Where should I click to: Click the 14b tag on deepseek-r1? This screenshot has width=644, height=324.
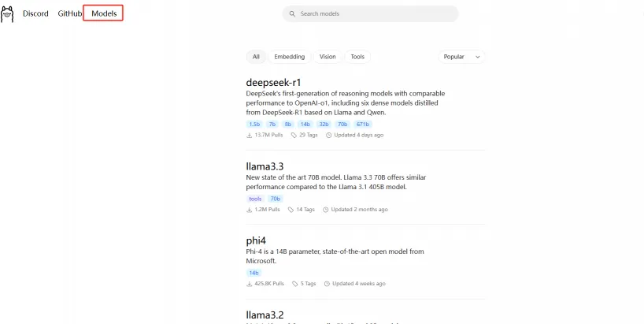coord(305,125)
